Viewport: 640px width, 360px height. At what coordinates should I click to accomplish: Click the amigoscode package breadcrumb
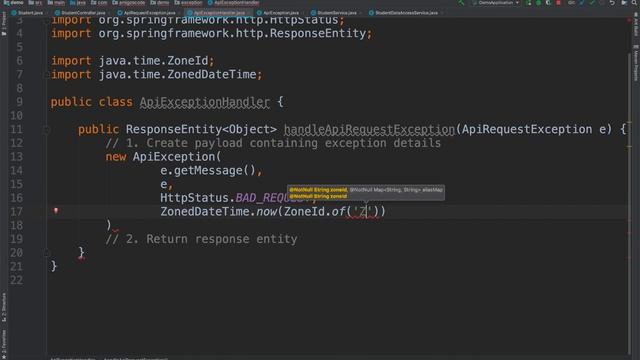click(129, 2)
